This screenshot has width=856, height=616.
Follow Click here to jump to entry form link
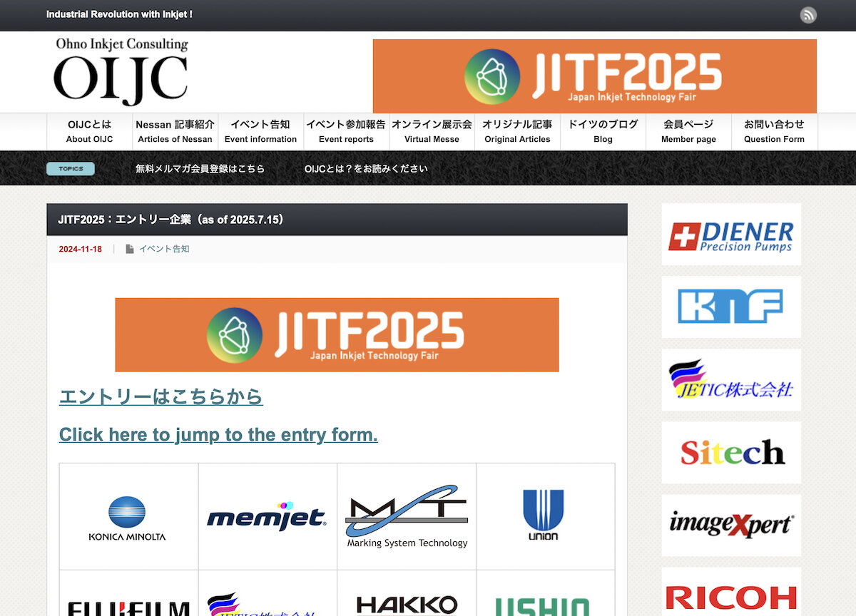pyautogui.click(x=218, y=434)
